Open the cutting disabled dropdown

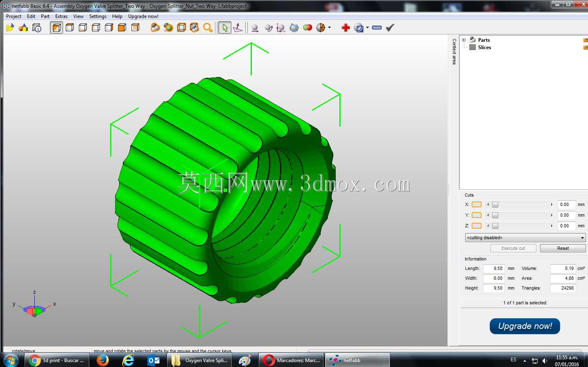[x=525, y=238]
